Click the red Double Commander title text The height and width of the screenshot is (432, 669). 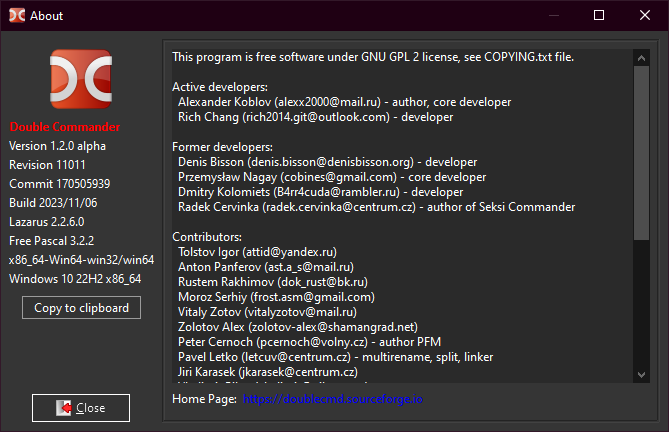(64, 127)
